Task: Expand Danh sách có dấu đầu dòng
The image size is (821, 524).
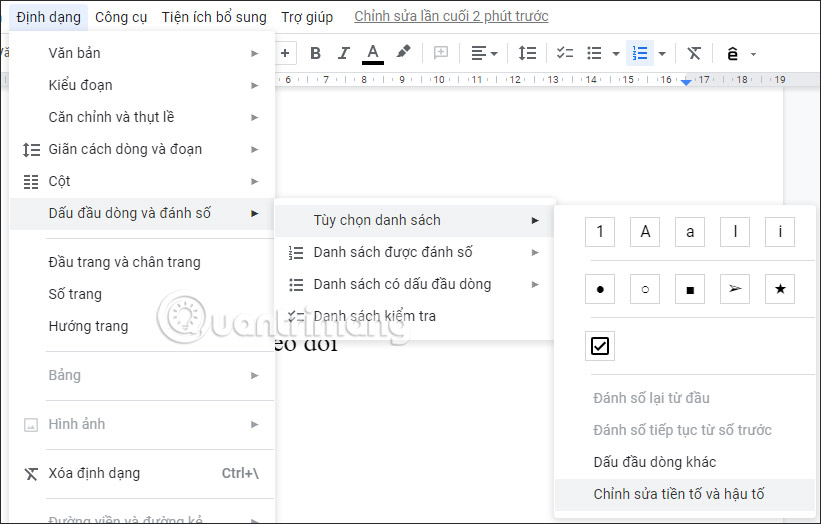Action: coord(414,284)
